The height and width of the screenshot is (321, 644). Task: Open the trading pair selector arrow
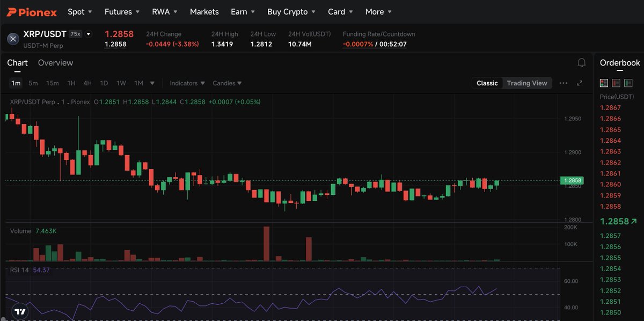(89, 34)
